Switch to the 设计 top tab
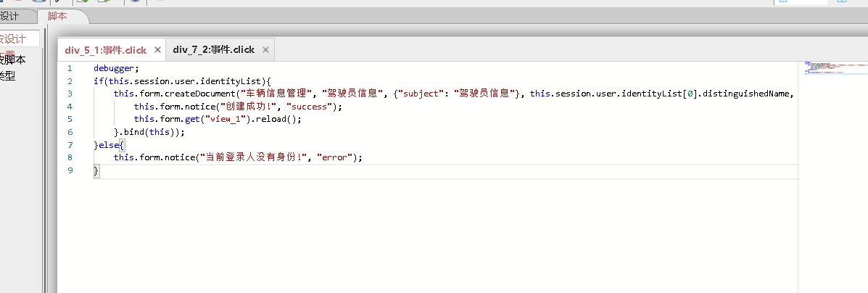Screen dimensions: 868x293 tap(9, 16)
